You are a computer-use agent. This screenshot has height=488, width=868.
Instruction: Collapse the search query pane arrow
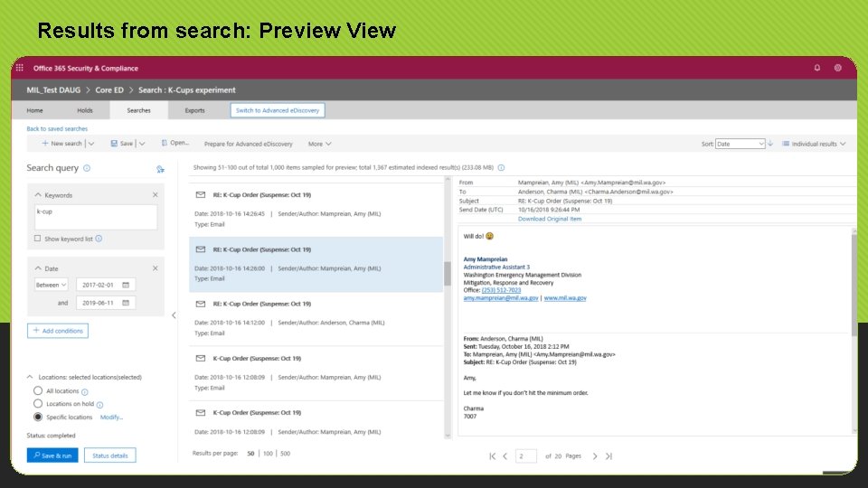[174, 315]
